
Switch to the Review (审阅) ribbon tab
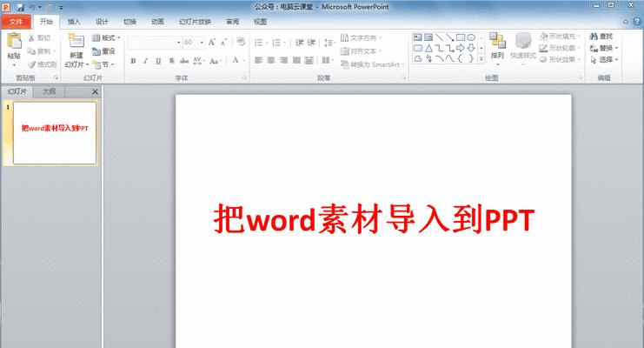pos(232,22)
